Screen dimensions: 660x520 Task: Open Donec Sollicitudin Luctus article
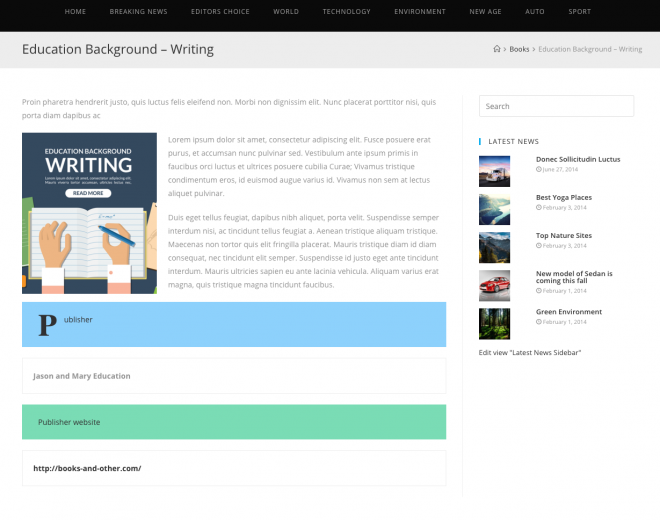point(578,159)
